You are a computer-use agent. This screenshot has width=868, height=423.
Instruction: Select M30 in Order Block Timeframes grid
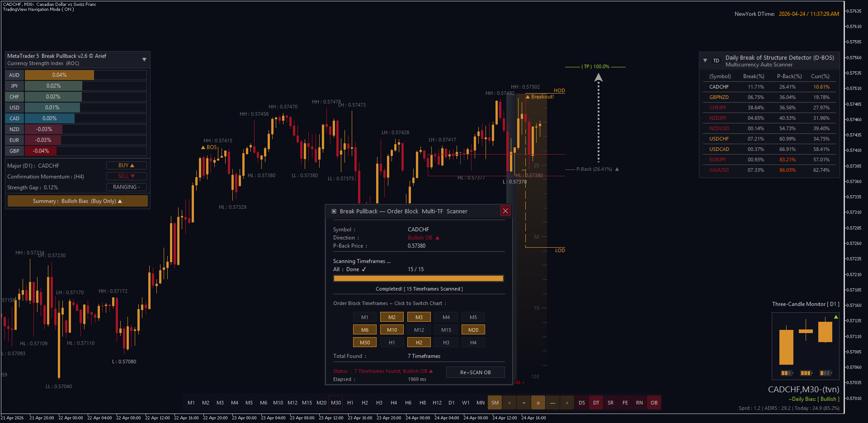365,343
